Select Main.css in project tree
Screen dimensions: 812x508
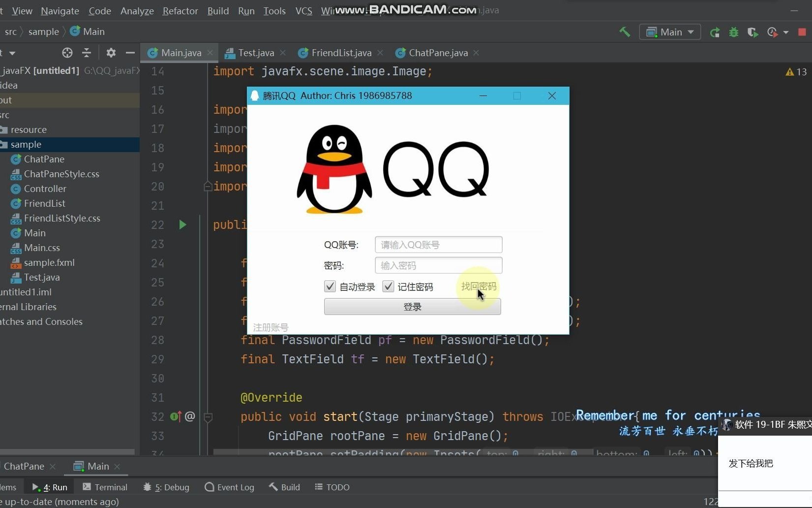pyautogui.click(x=42, y=248)
